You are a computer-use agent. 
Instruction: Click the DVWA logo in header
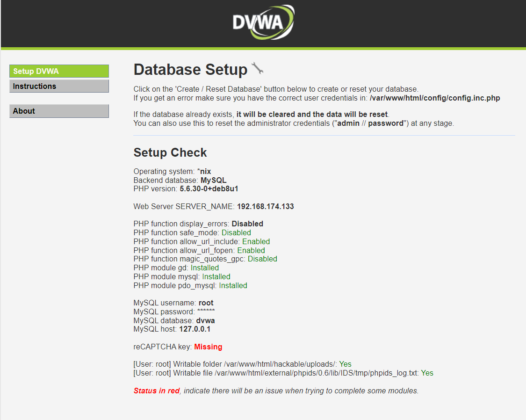pyautogui.click(x=263, y=22)
